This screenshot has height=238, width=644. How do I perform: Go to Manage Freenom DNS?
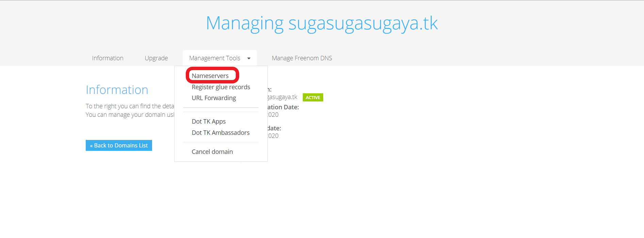[x=302, y=58]
